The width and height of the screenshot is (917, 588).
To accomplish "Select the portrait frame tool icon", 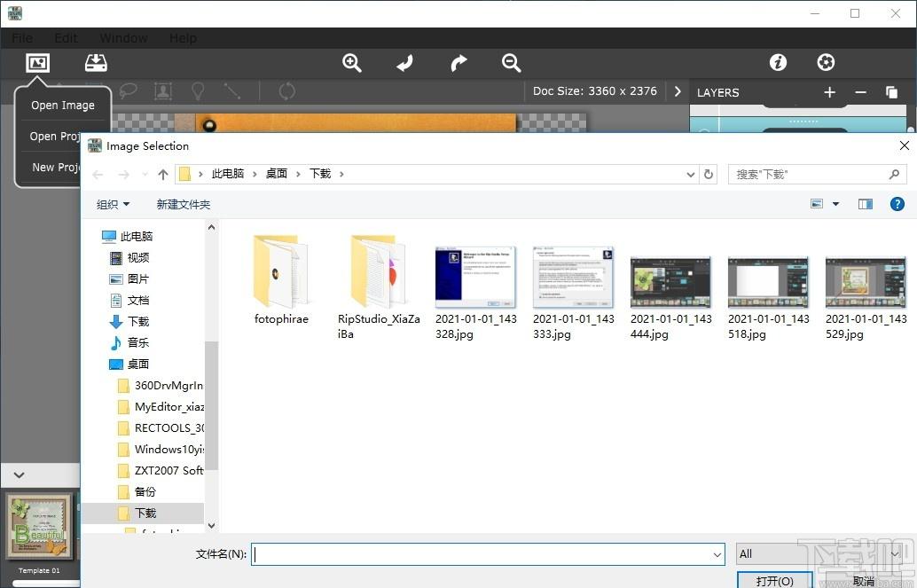I will [x=162, y=90].
